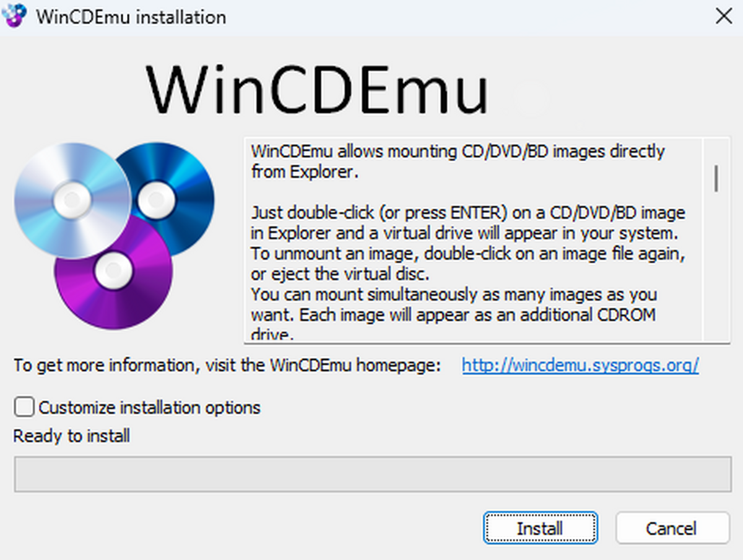Click the "Ready to install" status text
The height and width of the screenshot is (560, 743).
pos(72,436)
